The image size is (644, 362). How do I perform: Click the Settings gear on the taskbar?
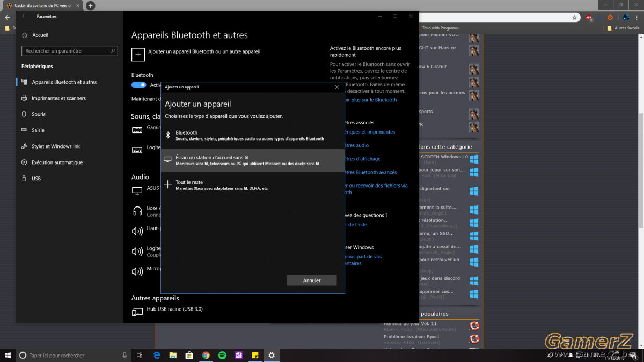pyautogui.click(x=272, y=355)
